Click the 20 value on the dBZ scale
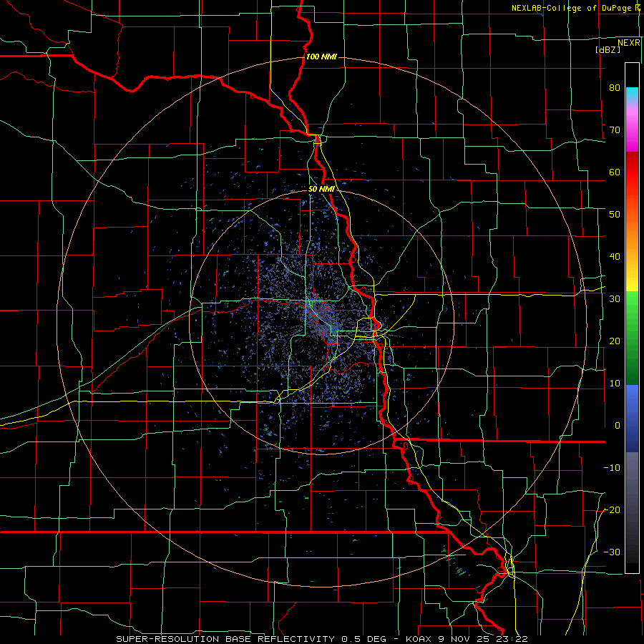Image resolution: width=644 pixels, height=644 pixels. (615, 341)
